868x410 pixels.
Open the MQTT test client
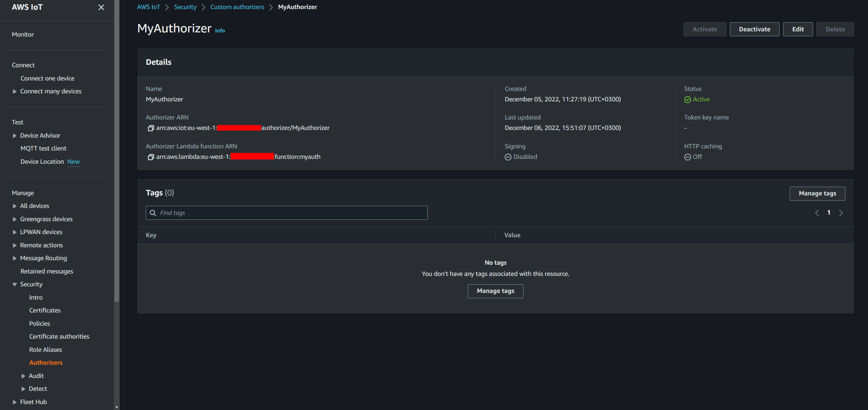point(44,148)
